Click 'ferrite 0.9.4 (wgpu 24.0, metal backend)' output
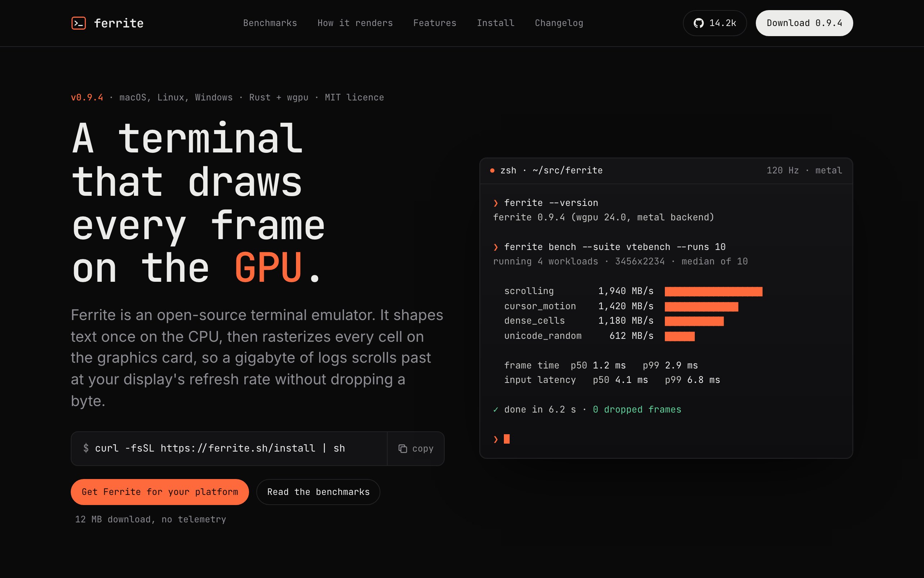The height and width of the screenshot is (578, 924). pos(603,217)
